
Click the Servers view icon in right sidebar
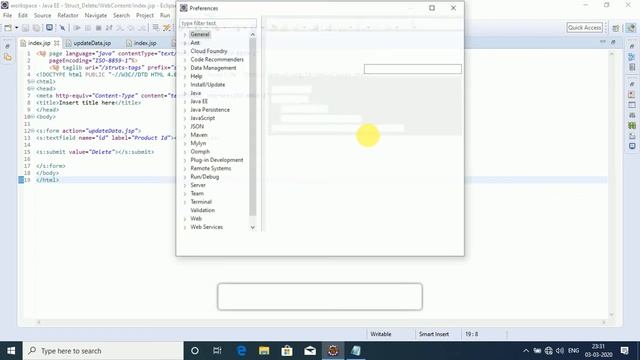point(632,115)
